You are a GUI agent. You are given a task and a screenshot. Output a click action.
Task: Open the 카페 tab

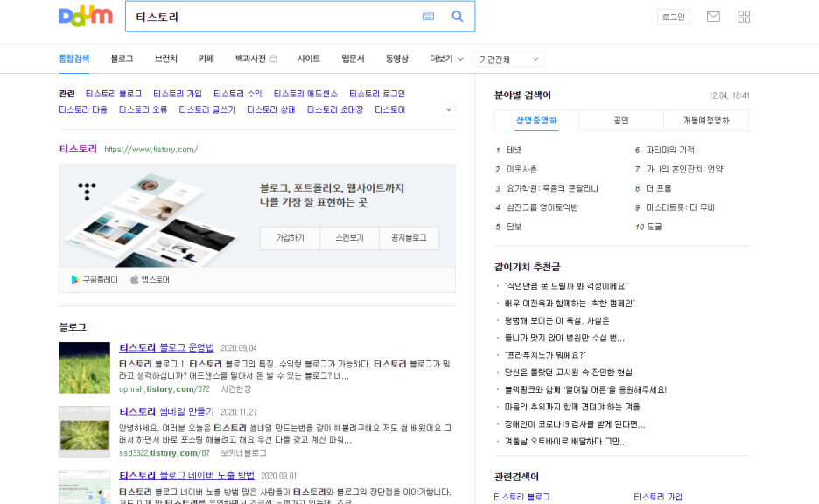tap(206, 59)
